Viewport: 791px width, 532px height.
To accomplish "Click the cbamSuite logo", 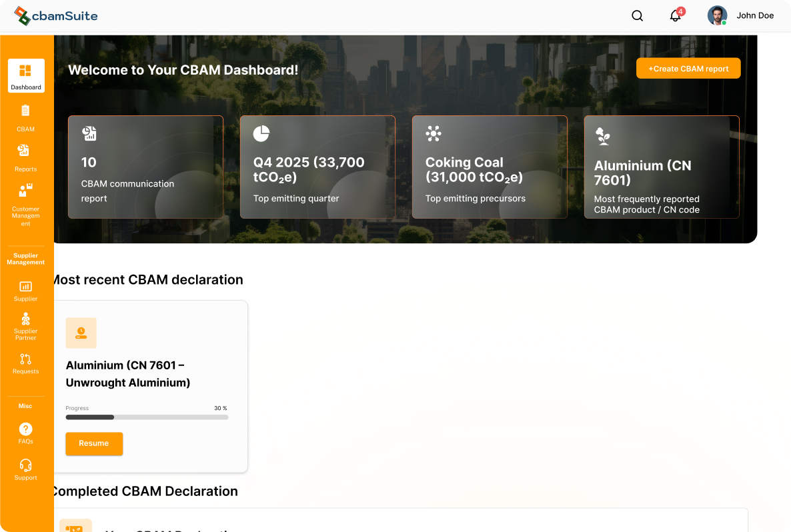I will click(x=56, y=15).
